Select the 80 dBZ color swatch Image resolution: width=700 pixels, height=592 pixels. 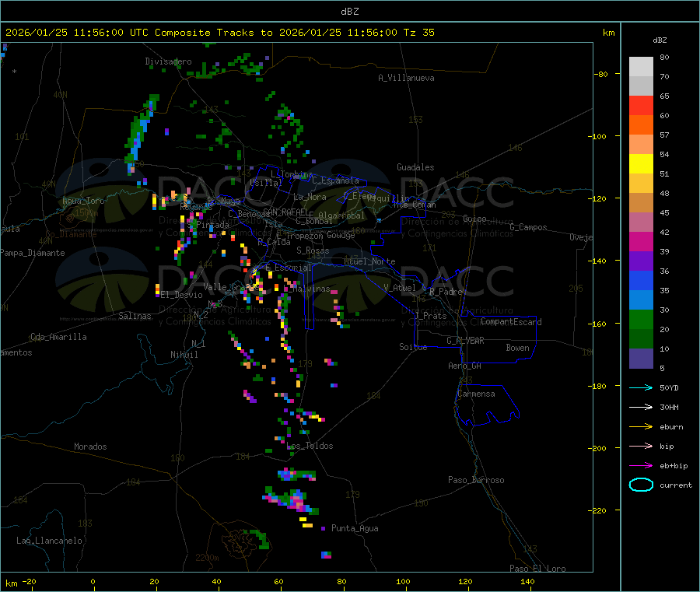point(641,67)
